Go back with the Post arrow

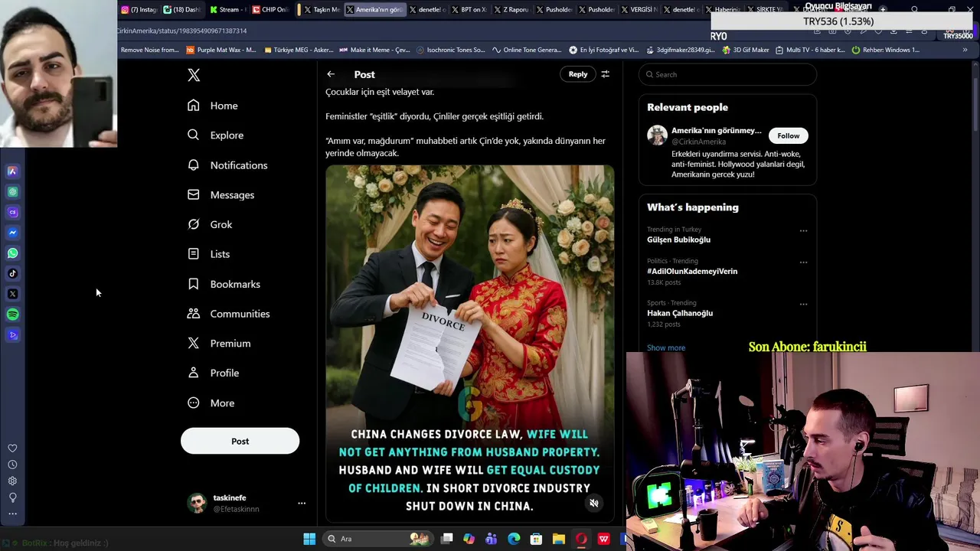[x=331, y=74]
